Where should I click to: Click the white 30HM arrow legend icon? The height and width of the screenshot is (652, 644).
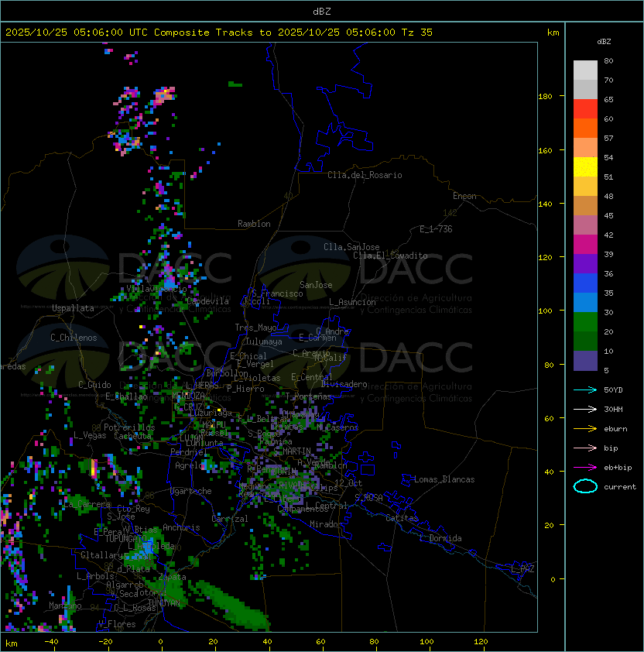(x=585, y=409)
